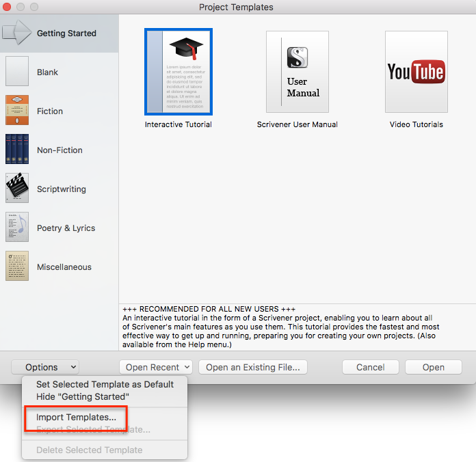476x462 pixels.
Task: Click Export Selected Template menu item
Action: pyautogui.click(x=105, y=430)
